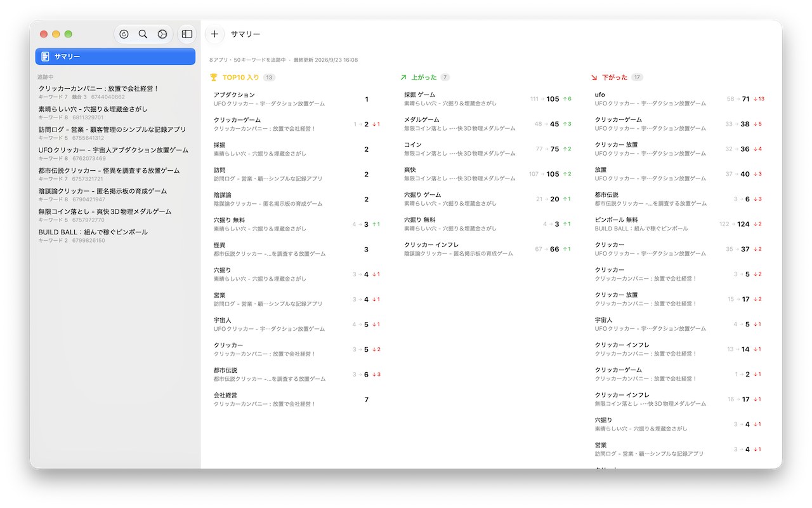Open the 訪問 keyword row

[x=296, y=174]
